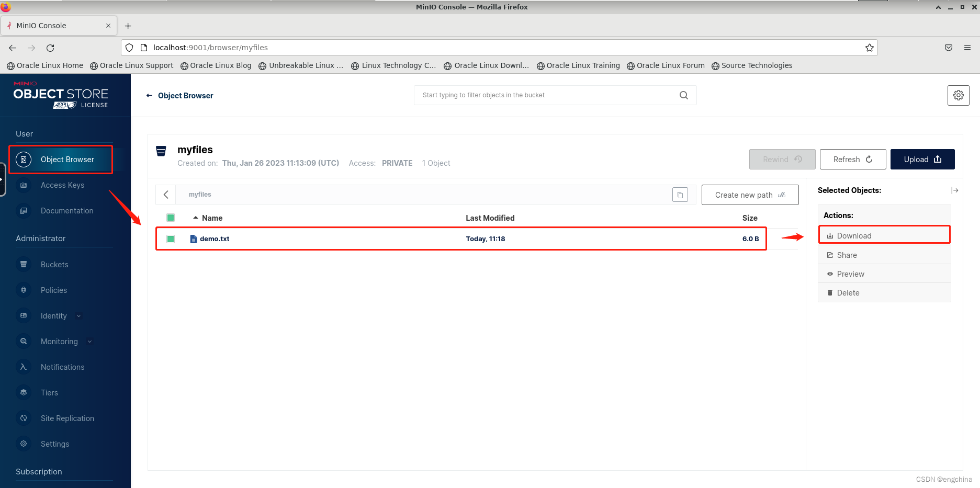Open Access Keys in the sidebar
980x488 pixels.
(x=63, y=185)
